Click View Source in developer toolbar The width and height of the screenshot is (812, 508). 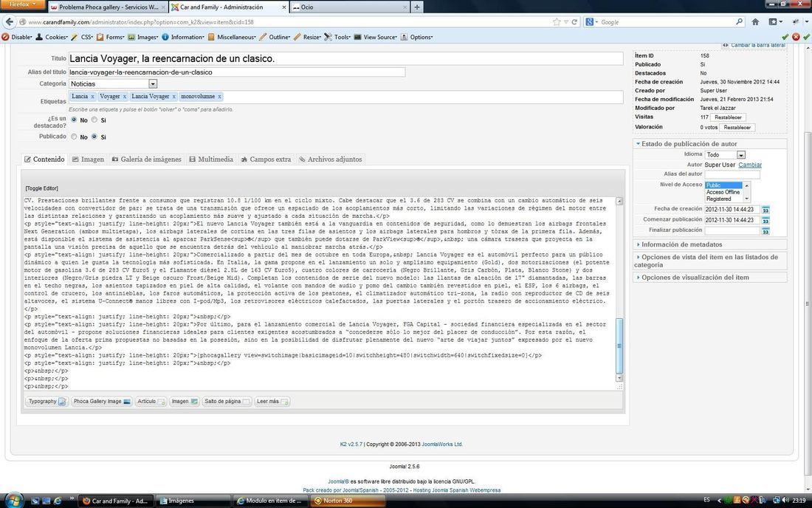376,37
